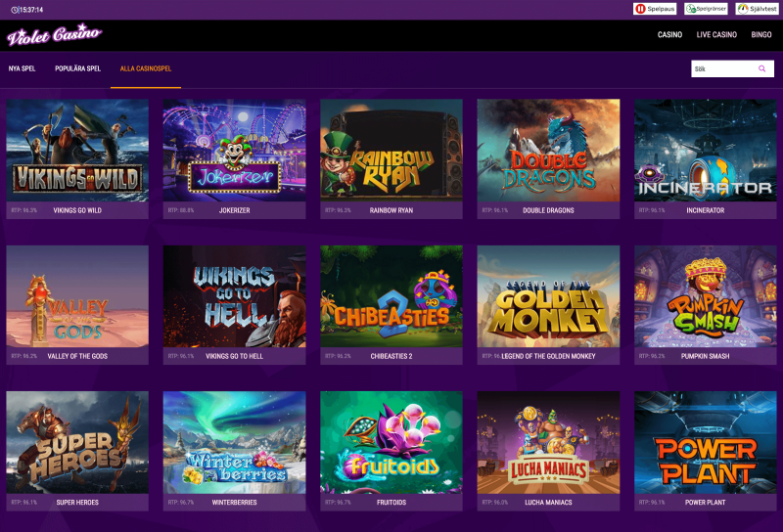Open the Winterberries game thumbnail

point(234,443)
